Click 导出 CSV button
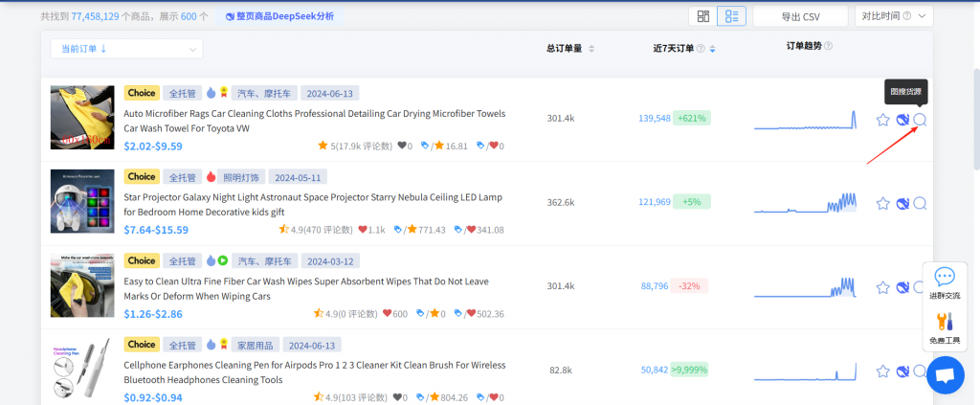Viewport: 980px width, 405px height. [800, 16]
